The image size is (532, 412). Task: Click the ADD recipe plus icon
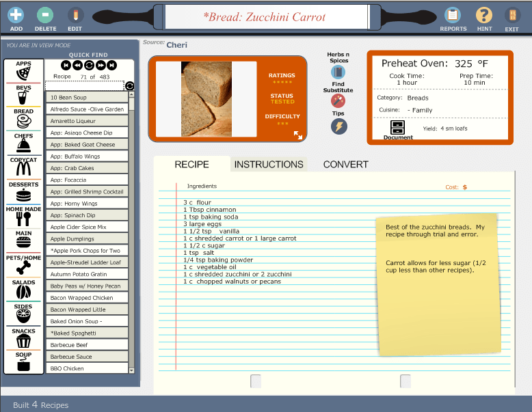click(16, 14)
